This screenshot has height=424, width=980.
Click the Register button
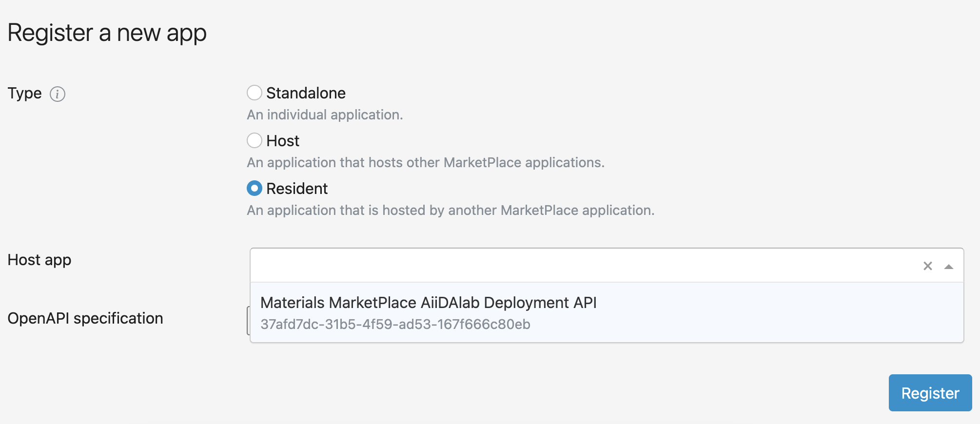[x=930, y=393]
